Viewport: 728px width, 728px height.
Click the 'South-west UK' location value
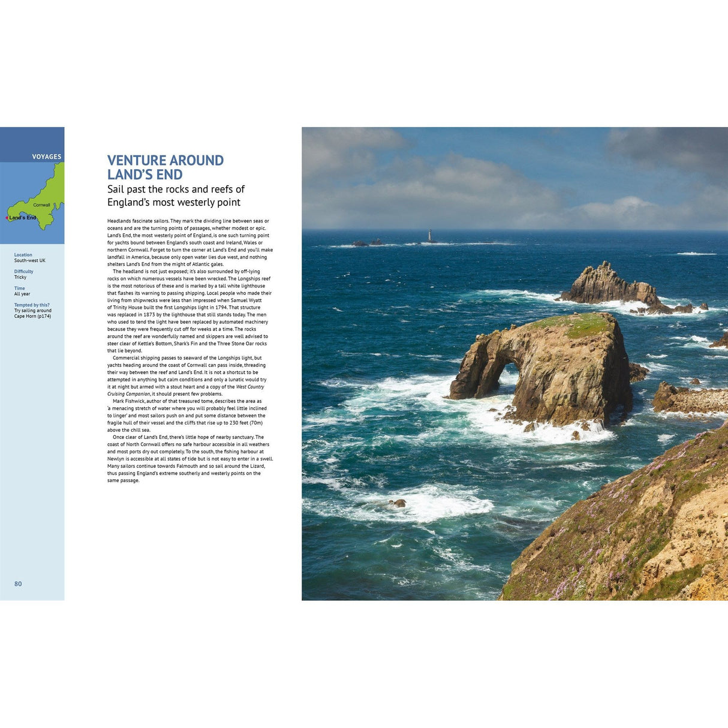(x=29, y=260)
